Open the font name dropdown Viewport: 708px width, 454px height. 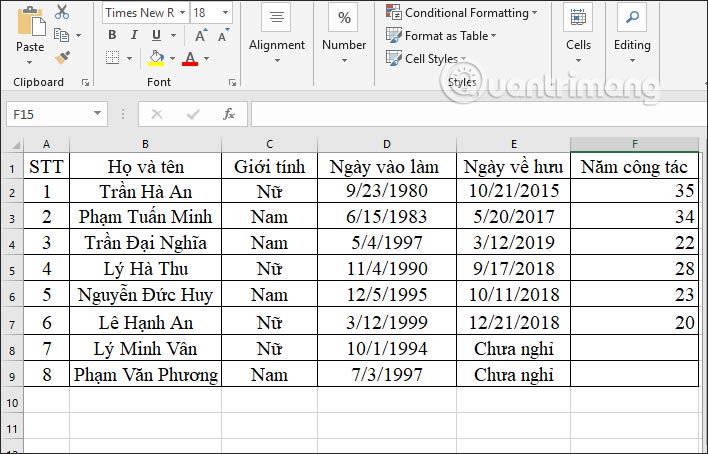[x=183, y=13]
